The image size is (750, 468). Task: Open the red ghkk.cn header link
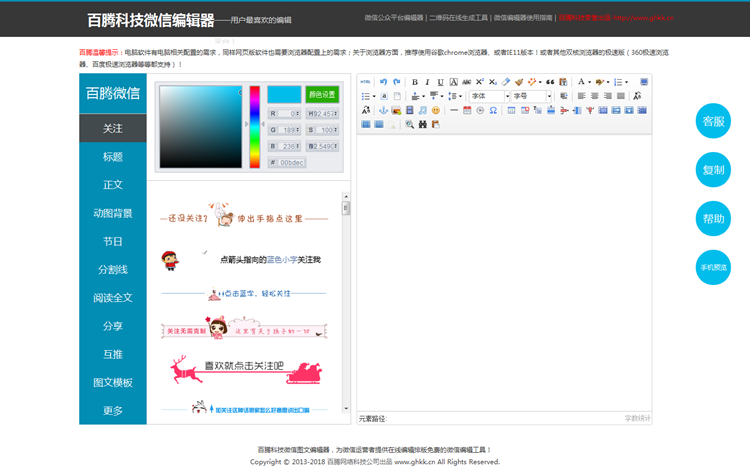click(616, 18)
